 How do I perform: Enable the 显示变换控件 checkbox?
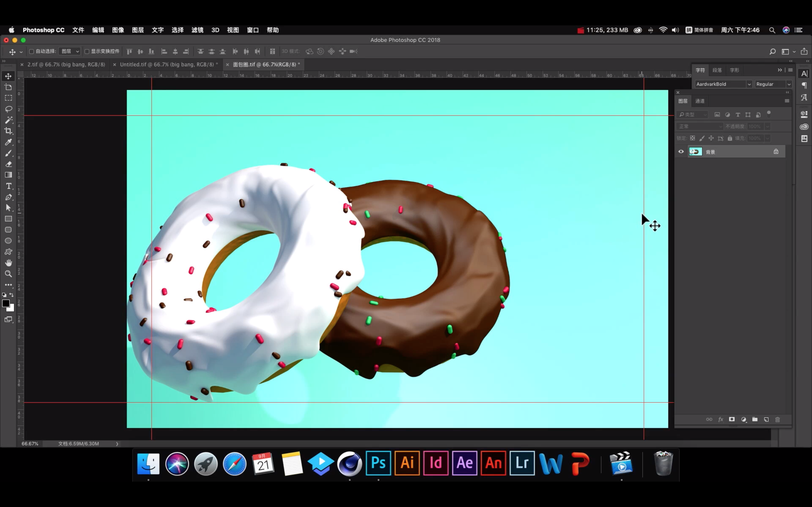coord(87,51)
